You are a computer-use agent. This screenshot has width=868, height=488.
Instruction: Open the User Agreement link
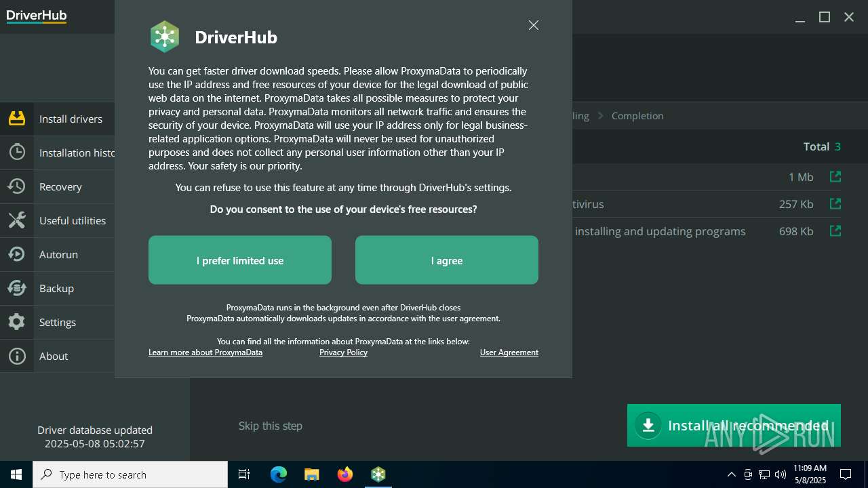click(x=509, y=352)
